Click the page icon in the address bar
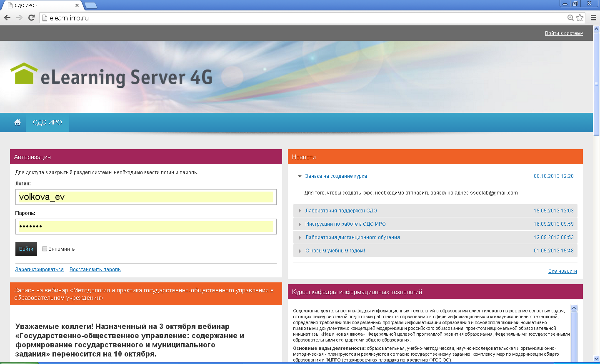 pos(45,17)
